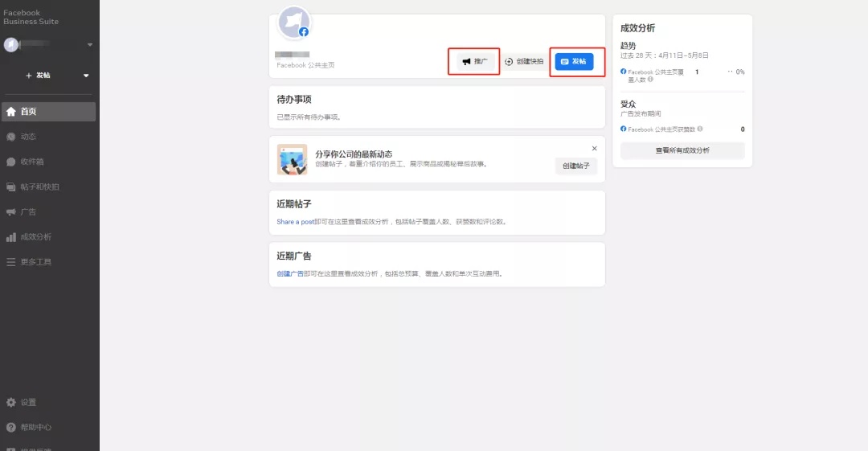Click the 创建快拍 create story button

(x=524, y=61)
